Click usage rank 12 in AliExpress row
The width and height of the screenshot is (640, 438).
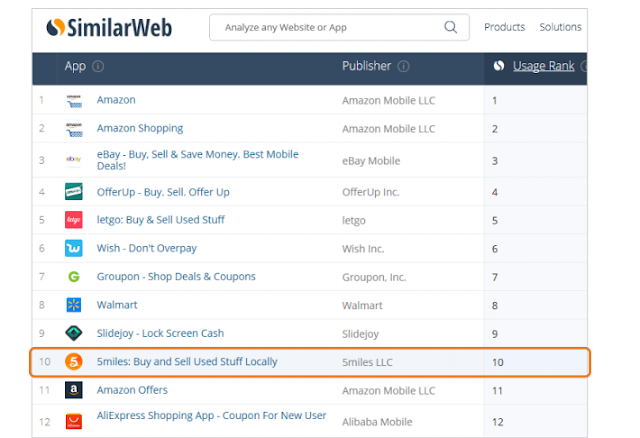(498, 422)
